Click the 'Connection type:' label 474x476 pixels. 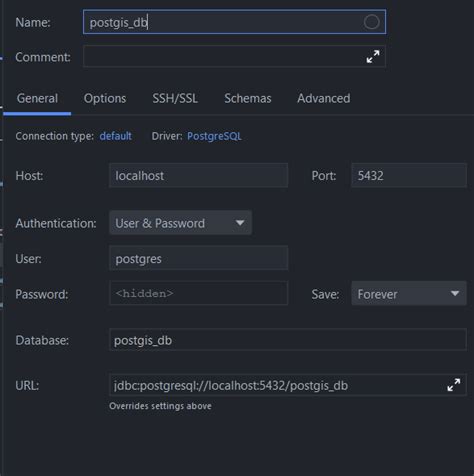pyautogui.click(x=55, y=136)
